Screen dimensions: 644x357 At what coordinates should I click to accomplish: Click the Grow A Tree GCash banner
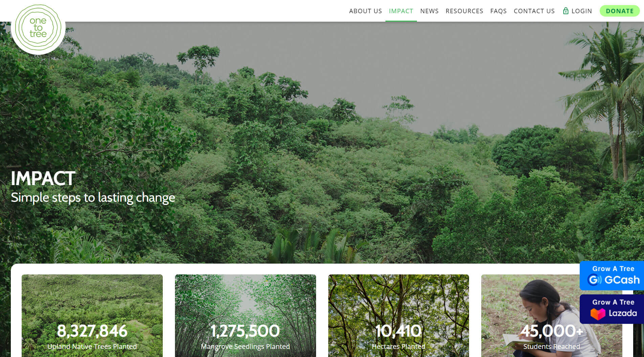[612, 275]
